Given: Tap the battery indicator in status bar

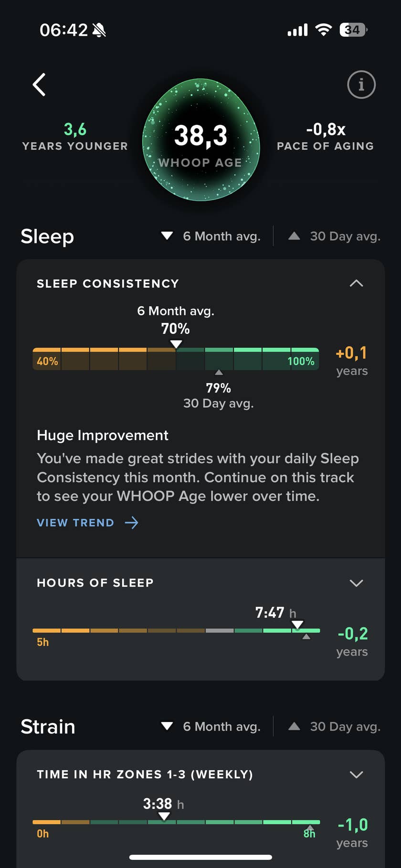Looking at the screenshot, I should click(x=353, y=30).
